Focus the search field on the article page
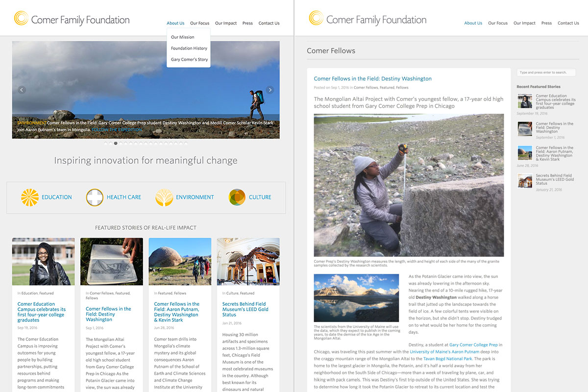Image resolution: width=588 pixels, height=392 pixels. pos(546,73)
